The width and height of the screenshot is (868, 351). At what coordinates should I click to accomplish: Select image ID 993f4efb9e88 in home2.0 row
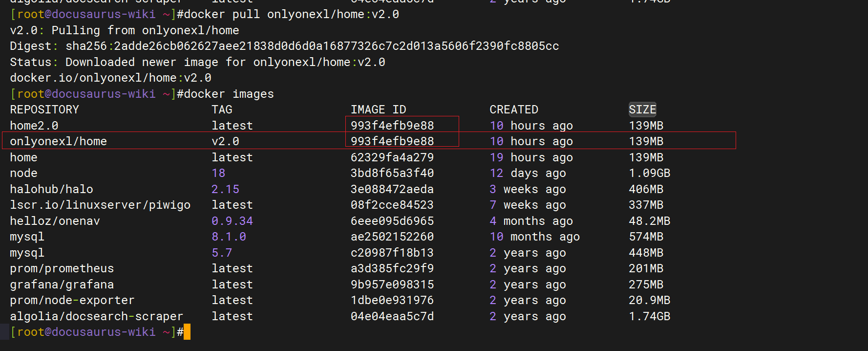(x=392, y=126)
